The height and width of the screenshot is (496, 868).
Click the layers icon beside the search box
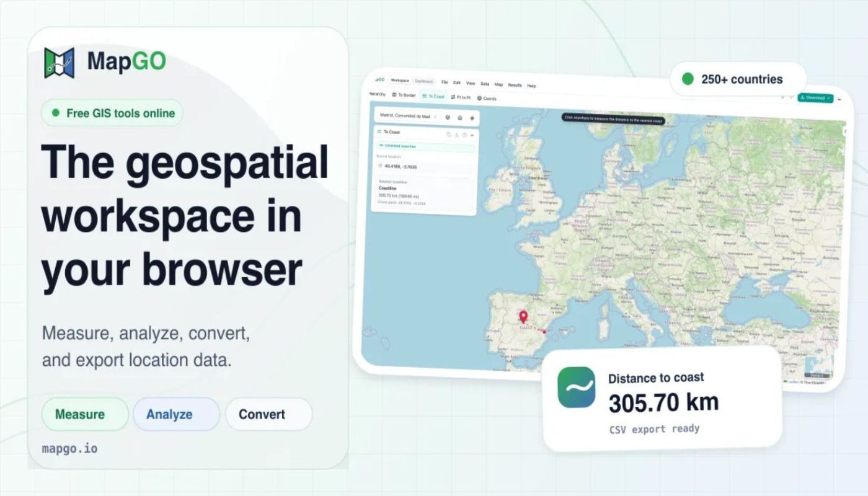448,117
